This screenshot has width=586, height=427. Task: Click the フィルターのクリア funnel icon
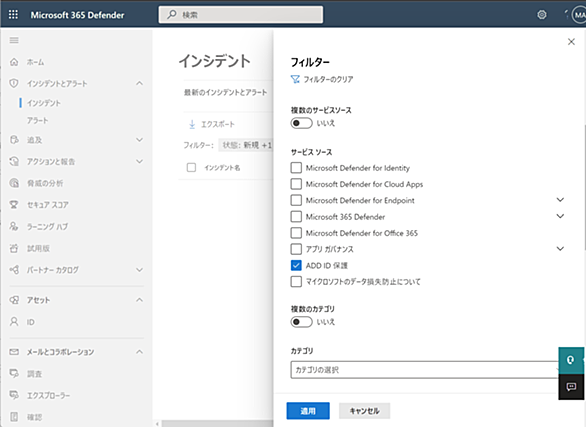coord(295,79)
